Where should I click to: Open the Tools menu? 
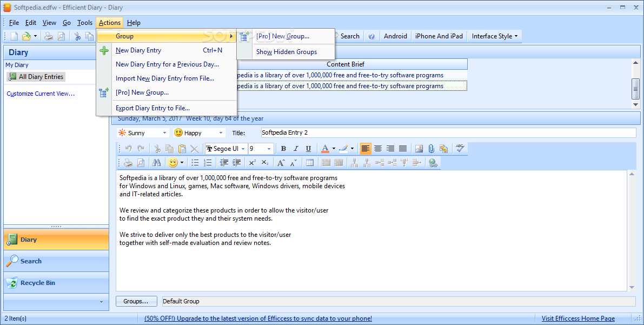[x=84, y=23]
